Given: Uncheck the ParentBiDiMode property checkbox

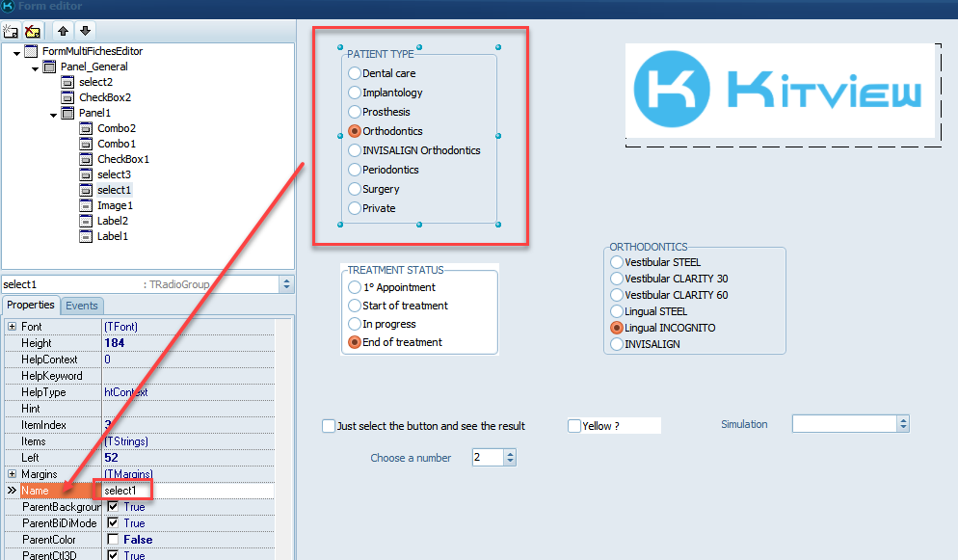Looking at the screenshot, I should tap(113, 523).
